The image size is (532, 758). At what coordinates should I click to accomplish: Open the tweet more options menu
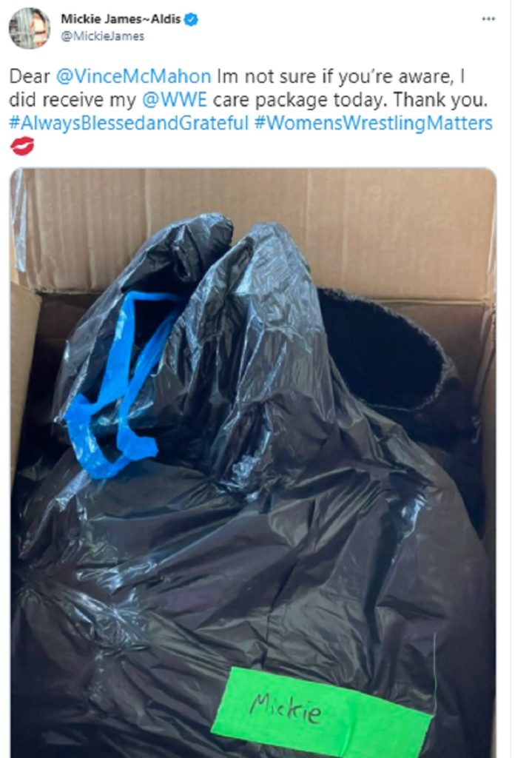(488, 19)
